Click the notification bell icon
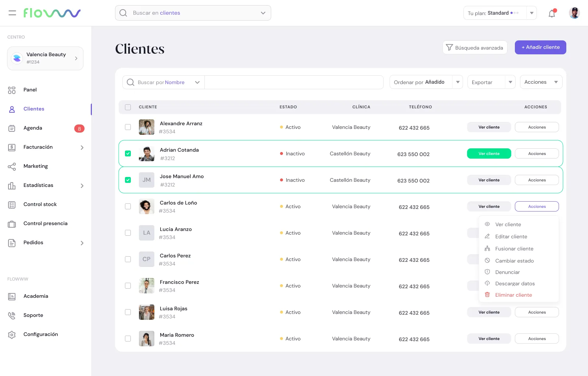 [x=552, y=14]
